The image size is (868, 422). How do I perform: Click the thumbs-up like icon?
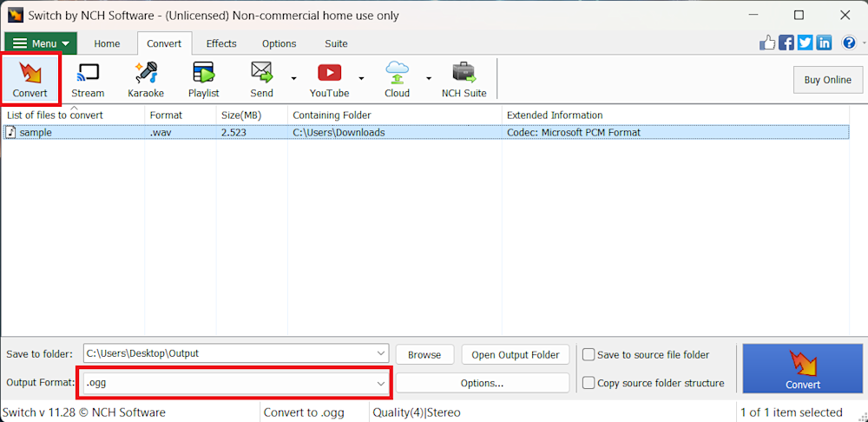click(x=768, y=43)
